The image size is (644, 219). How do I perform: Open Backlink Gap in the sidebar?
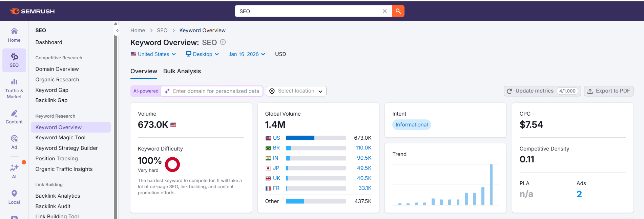tap(51, 100)
